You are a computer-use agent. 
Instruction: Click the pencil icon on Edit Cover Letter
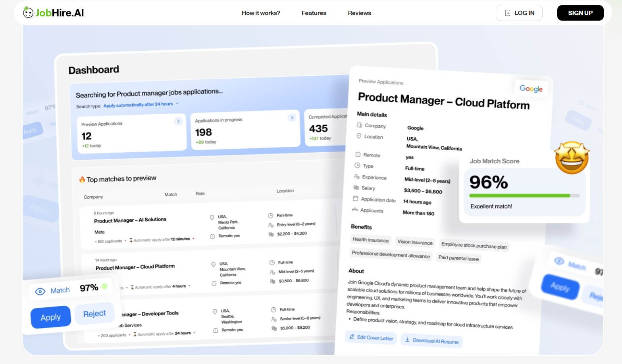[352, 337]
